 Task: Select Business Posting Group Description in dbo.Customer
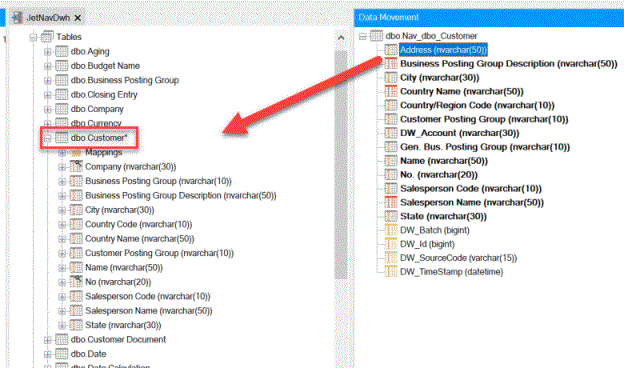[x=181, y=196]
